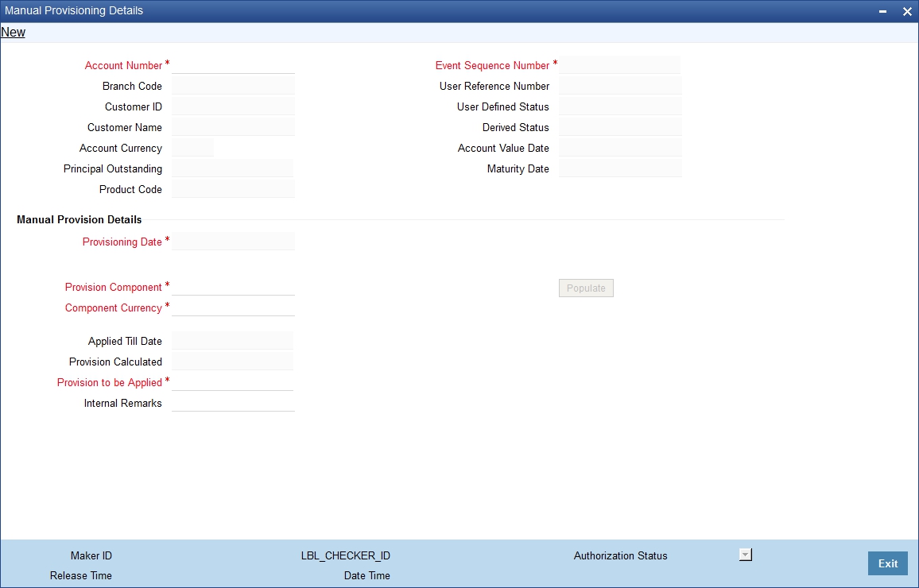The image size is (919, 588).
Task: Close the Manual Provisioning Details window
Action: (907, 11)
